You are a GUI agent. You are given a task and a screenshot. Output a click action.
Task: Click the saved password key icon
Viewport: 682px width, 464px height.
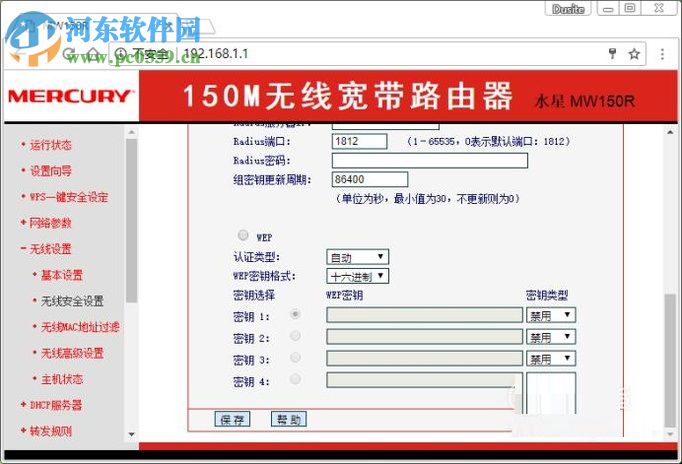[612, 54]
